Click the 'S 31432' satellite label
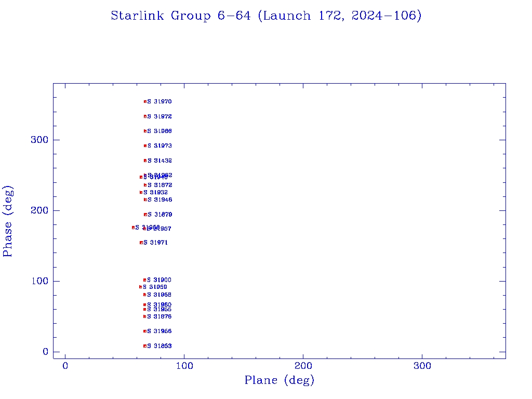The height and width of the screenshot is (399, 532). [159, 161]
